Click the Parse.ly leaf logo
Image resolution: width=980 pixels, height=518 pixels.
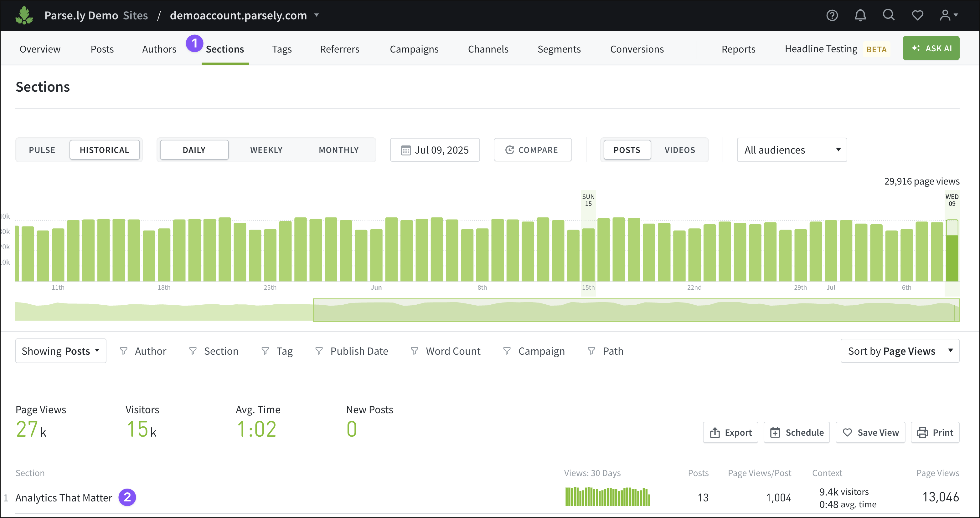(x=24, y=15)
